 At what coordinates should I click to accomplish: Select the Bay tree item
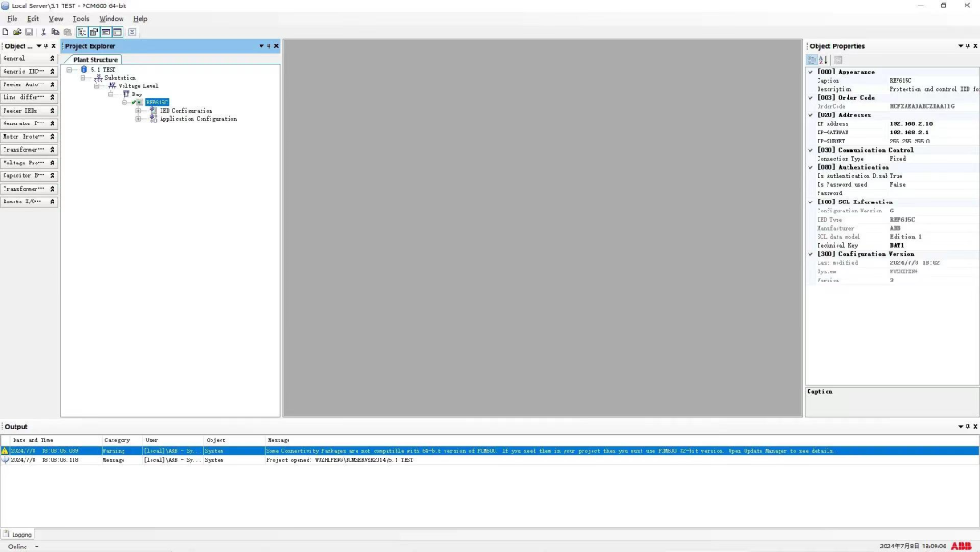(137, 94)
